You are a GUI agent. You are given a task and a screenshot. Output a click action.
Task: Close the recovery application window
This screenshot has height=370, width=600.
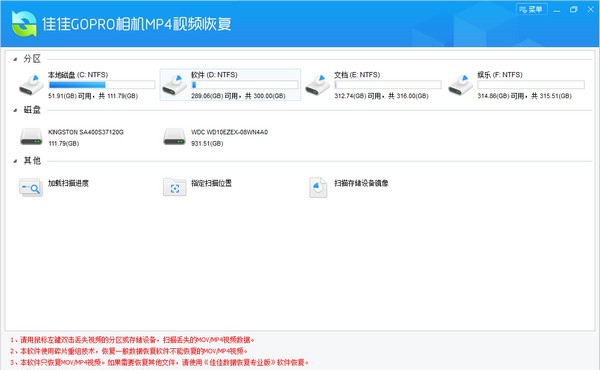(x=590, y=10)
